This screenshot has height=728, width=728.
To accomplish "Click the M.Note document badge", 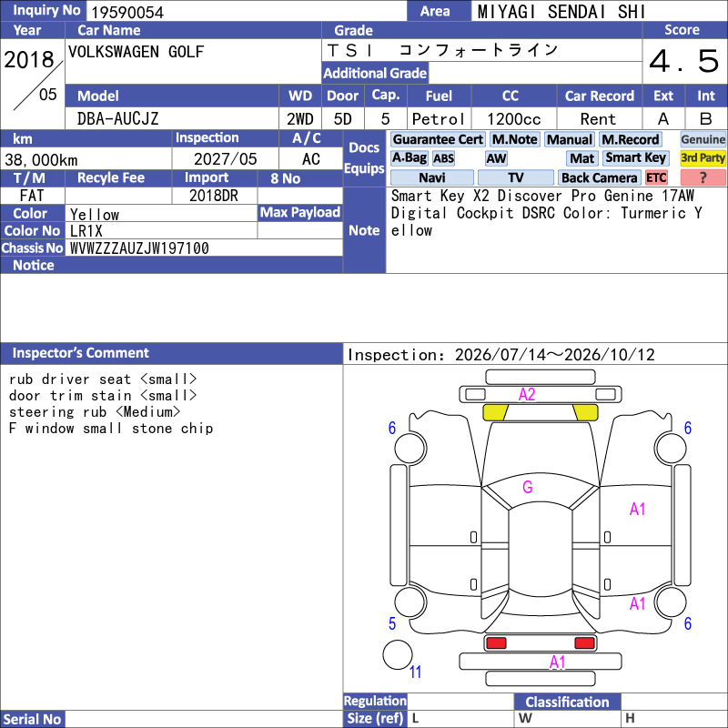I will point(514,139).
